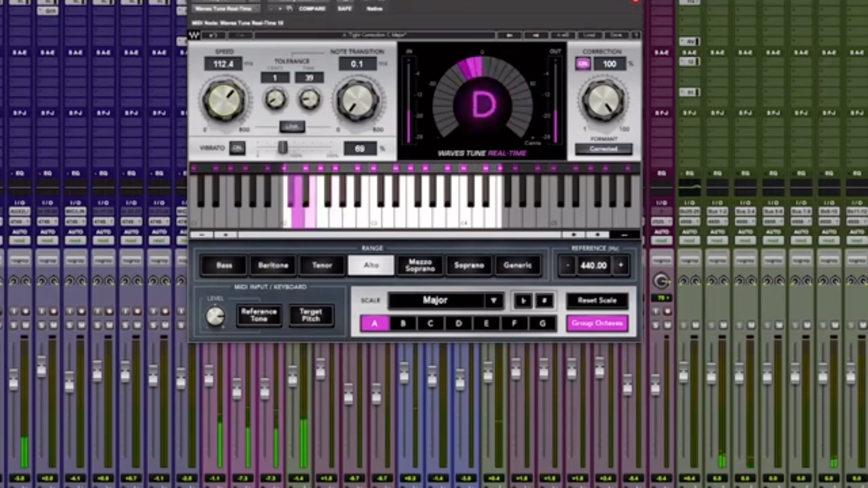Screen dimensions: 868x488
Task: Click the copy settings icon beside COMPARE
Action: [291, 8]
